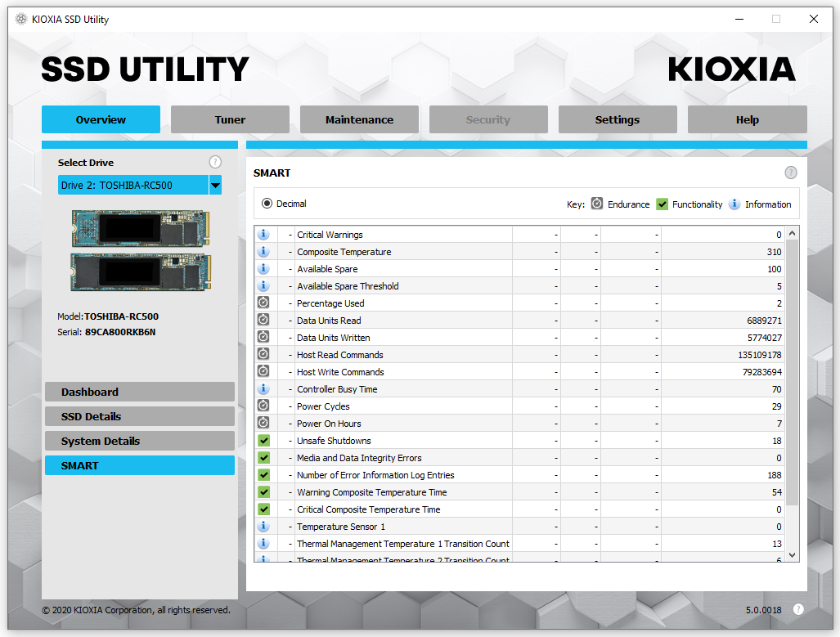Click the info icon beside Temperature Sensor 1
840x637 pixels.
click(x=263, y=526)
